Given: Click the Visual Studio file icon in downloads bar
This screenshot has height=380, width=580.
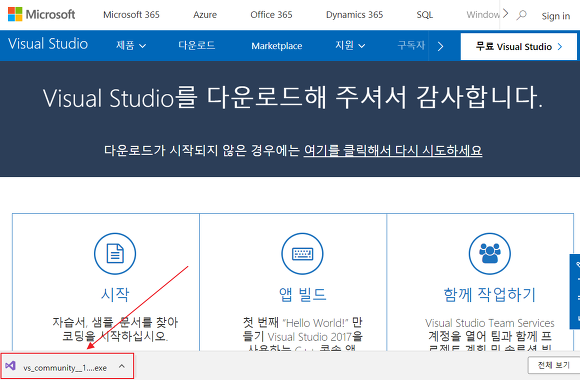Looking at the screenshot, I should click(x=10, y=366).
